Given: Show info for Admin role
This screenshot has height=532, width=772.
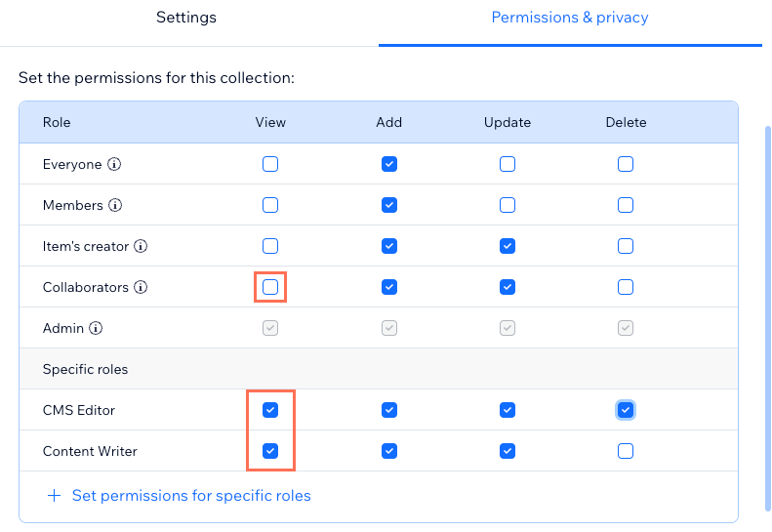Looking at the screenshot, I should coord(96,328).
